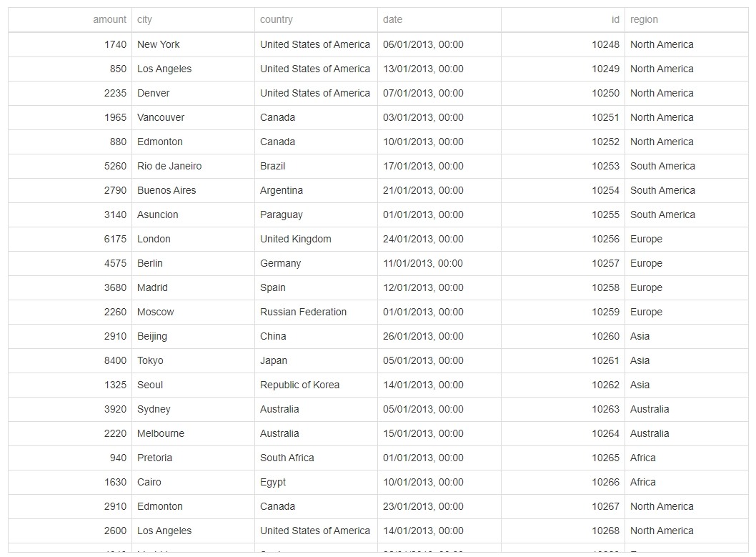
Task: Select the Buenos Aires city cell
Action: (166, 190)
